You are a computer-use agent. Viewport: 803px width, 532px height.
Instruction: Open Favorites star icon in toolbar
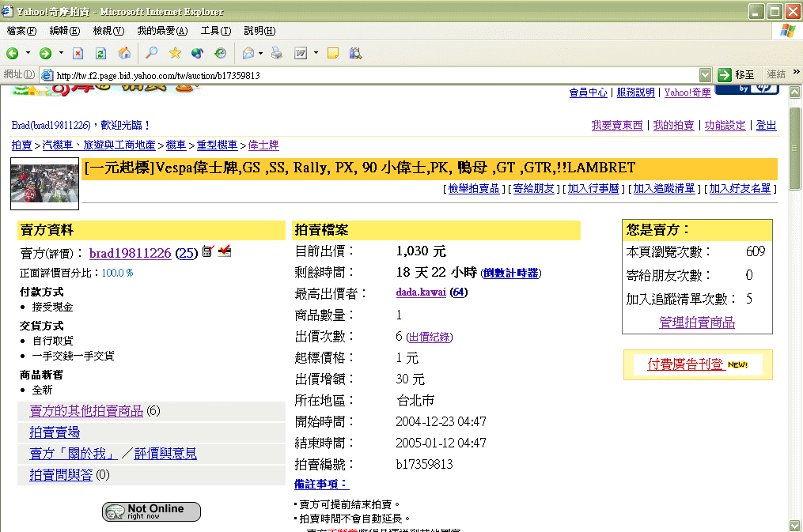click(x=175, y=53)
